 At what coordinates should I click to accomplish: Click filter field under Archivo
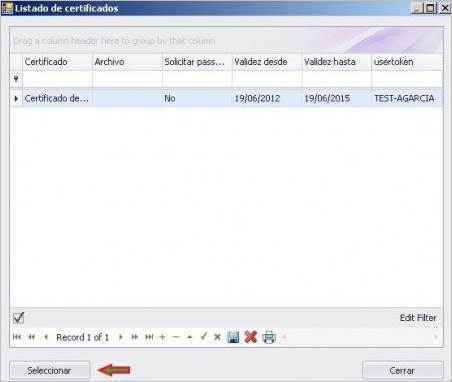pos(127,79)
